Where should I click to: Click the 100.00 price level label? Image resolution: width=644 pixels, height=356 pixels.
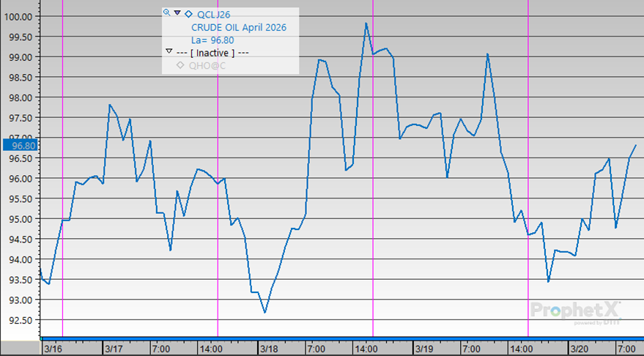tap(19, 16)
